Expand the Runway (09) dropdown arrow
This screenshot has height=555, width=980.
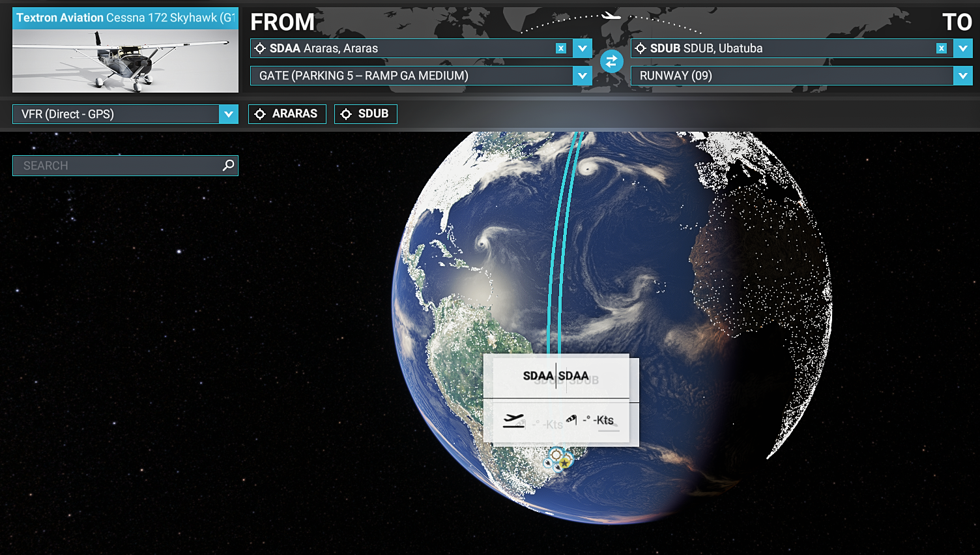[963, 76]
